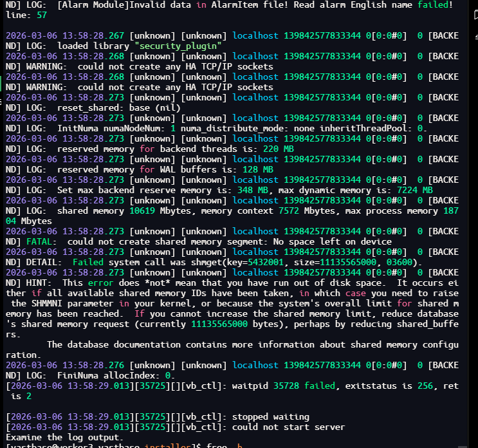Viewport: 478px width, 448px height.
Task: Click the "7224 MB" dynamic memory value
Action: pos(414,191)
